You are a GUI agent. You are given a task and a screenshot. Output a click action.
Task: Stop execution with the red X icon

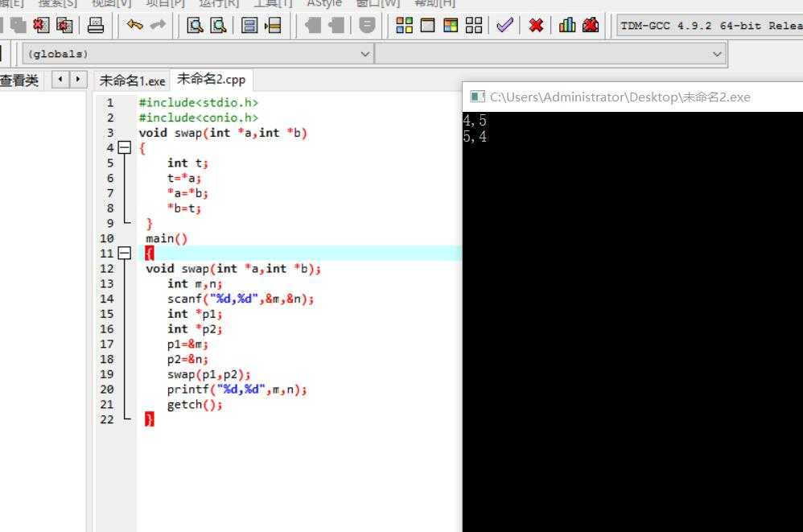(x=536, y=25)
